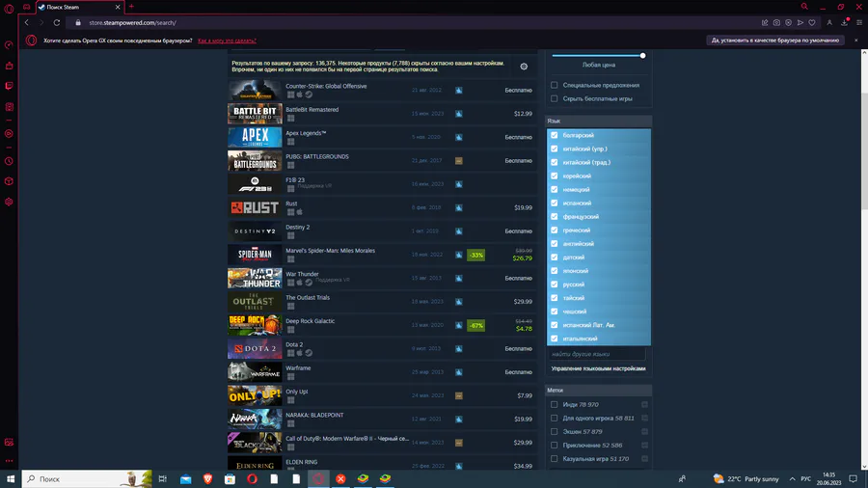The height and width of the screenshot is (488, 868).
Task: Open Mail app from the taskbar
Action: point(185,478)
